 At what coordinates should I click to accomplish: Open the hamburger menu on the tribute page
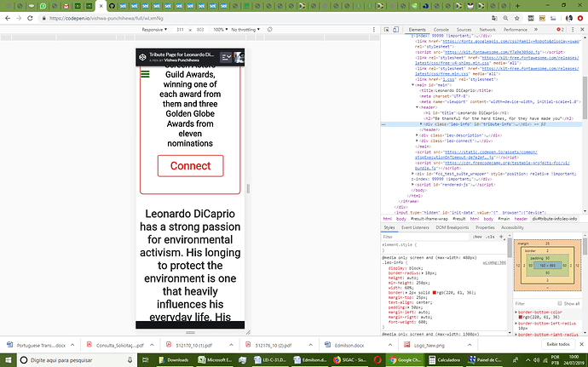point(145,74)
